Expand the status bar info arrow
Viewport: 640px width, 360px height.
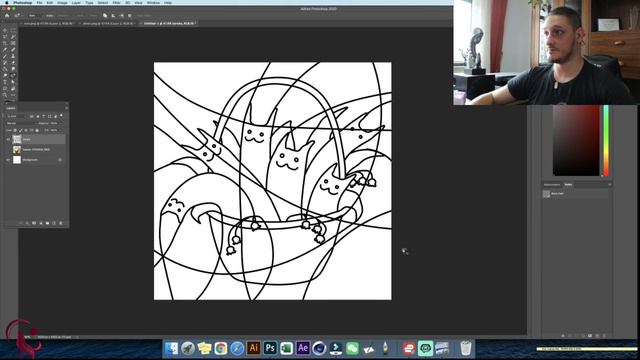(77, 337)
